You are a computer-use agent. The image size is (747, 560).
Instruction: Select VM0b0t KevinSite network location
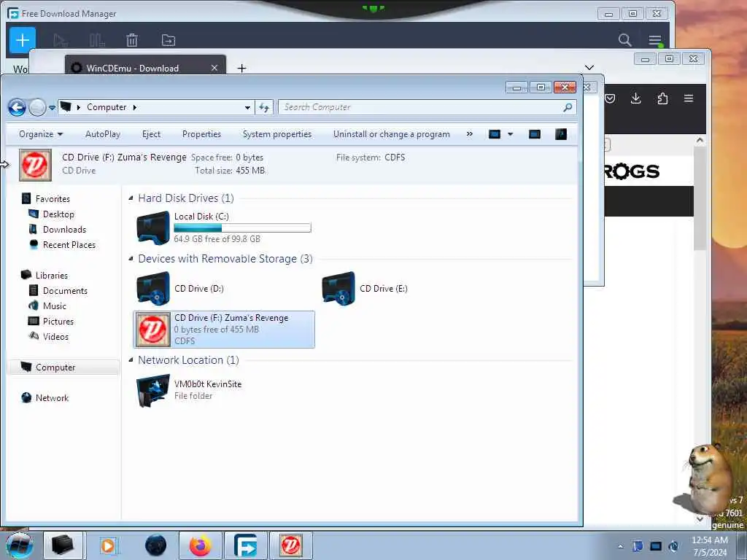(189, 391)
